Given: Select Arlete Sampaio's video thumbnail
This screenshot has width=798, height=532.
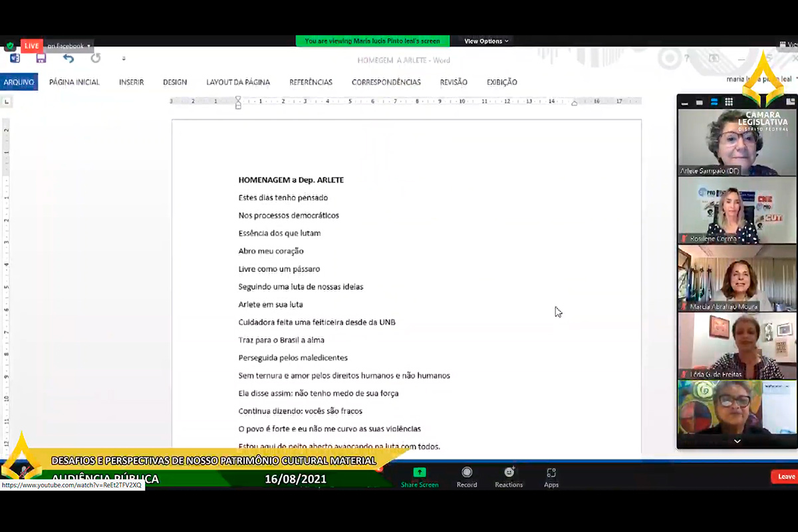Looking at the screenshot, I should click(x=736, y=142).
